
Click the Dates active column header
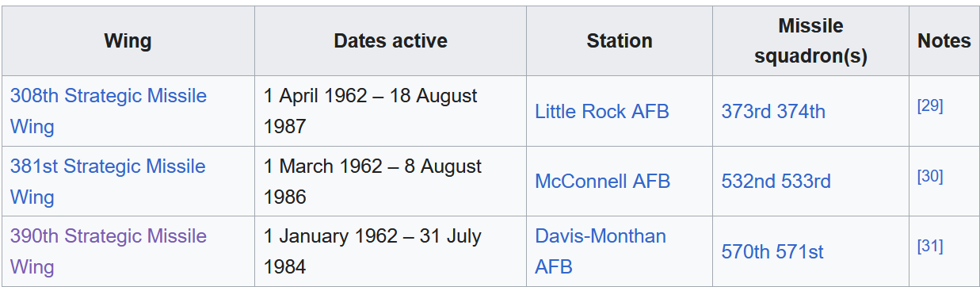tap(391, 41)
